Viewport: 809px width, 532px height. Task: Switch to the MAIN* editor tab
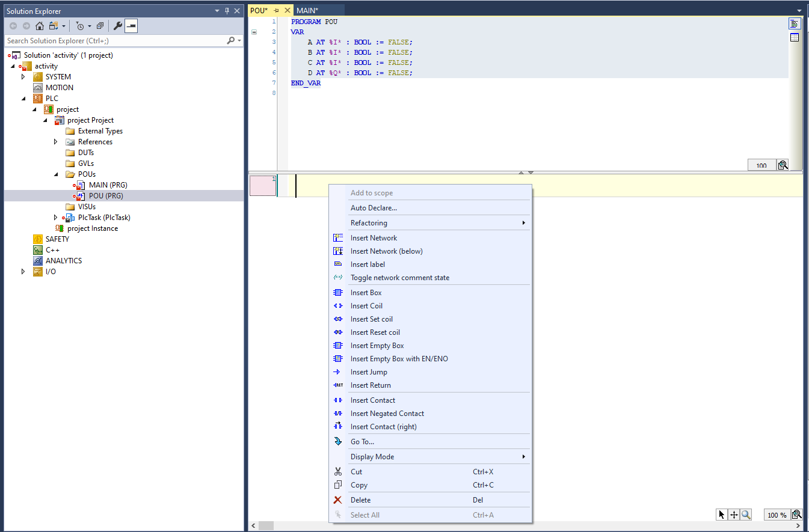307,10
